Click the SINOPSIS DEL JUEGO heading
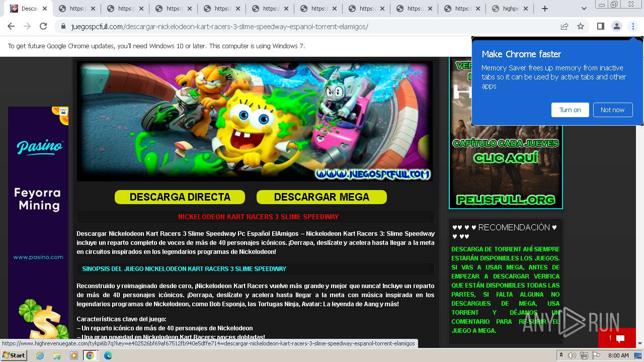The width and height of the screenshot is (644, 362). coord(184,269)
